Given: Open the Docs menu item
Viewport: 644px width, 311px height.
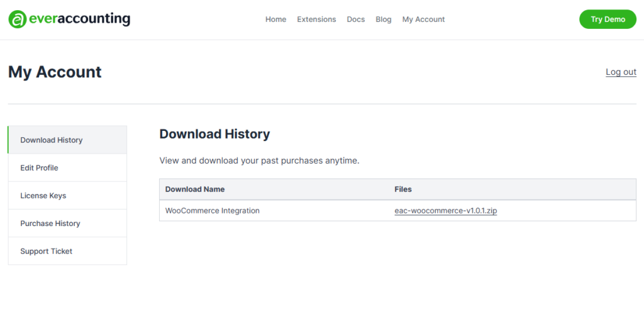Looking at the screenshot, I should [x=356, y=20].
